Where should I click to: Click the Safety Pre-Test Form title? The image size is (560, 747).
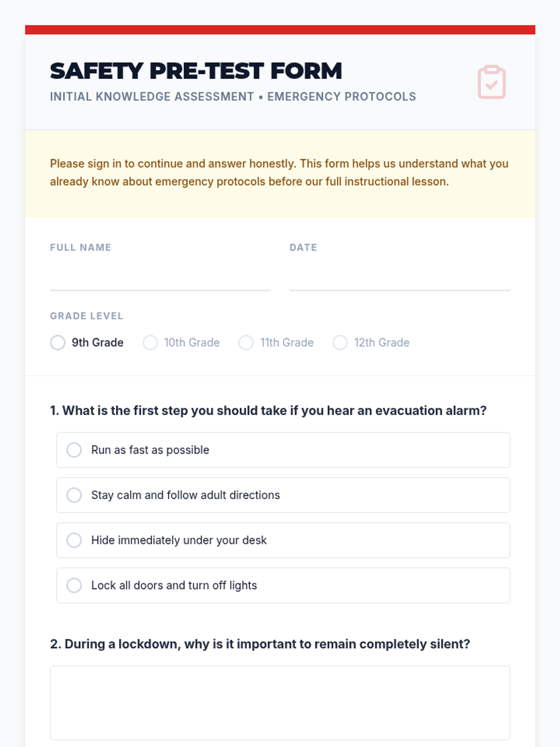point(196,71)
